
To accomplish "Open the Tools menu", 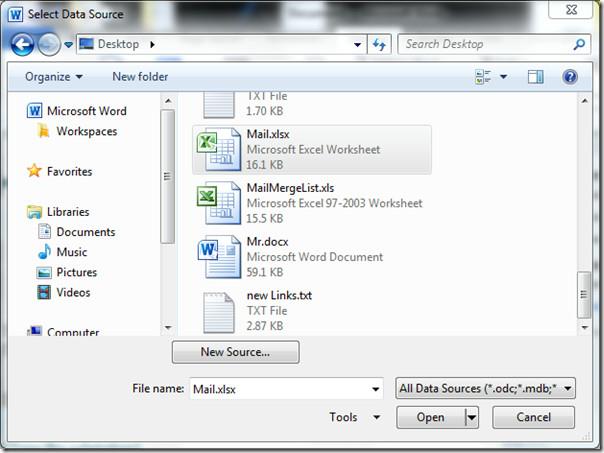I will pyautogui.click(x=354, y=417).
